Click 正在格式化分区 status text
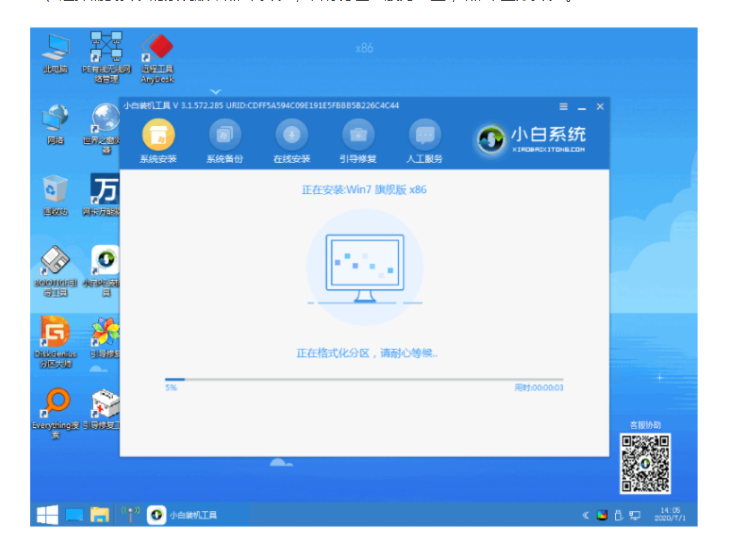731x540 pixels. coord(366,353)
